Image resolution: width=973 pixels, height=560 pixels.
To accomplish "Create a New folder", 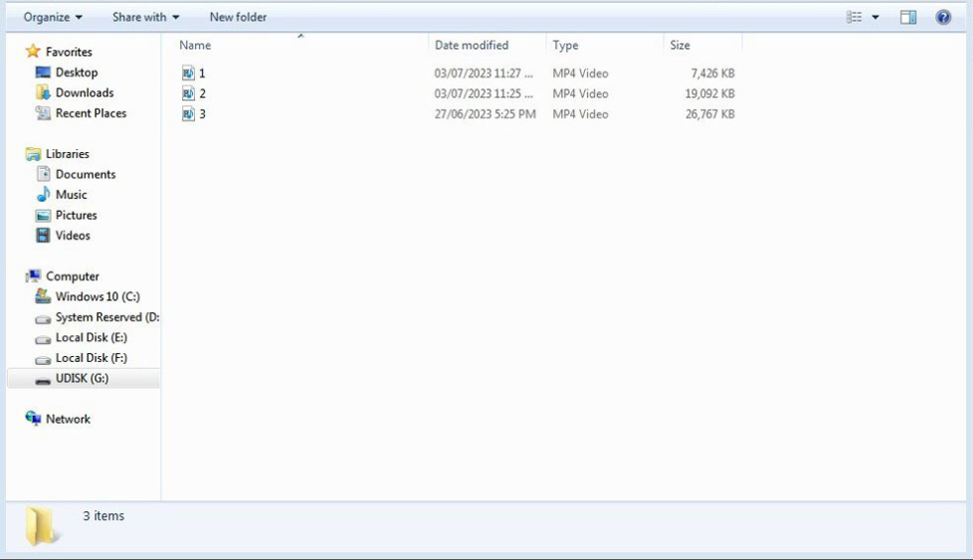I will (238, 17).
